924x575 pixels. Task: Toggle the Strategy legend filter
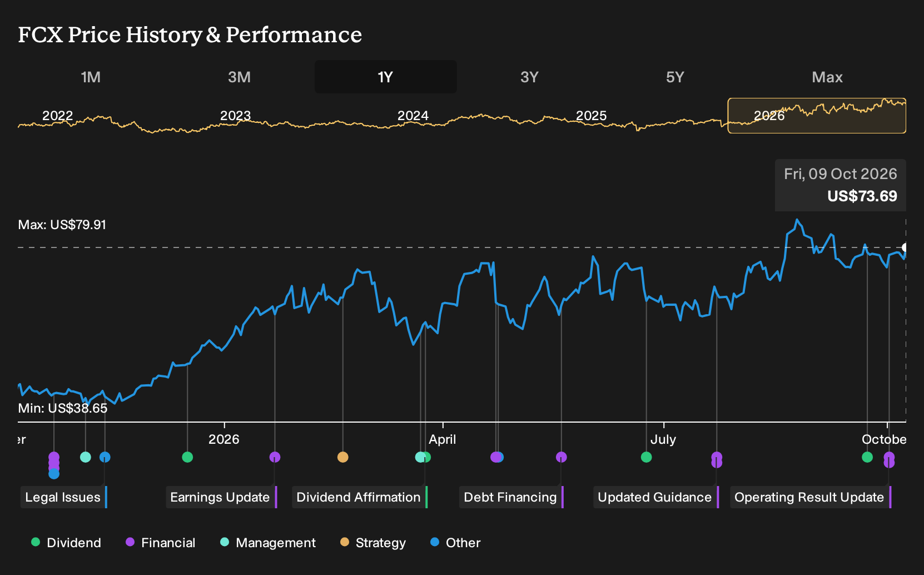(x=373, y=543)
